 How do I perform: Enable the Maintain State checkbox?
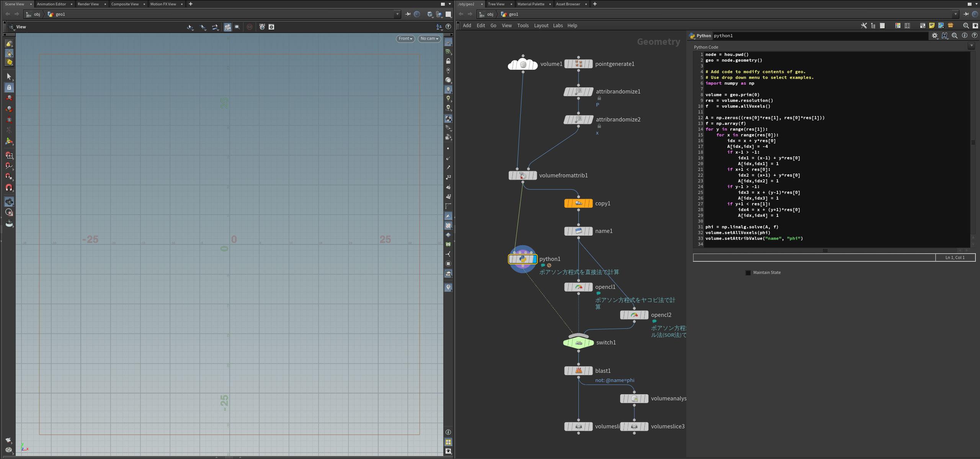(x=748, y=273)
